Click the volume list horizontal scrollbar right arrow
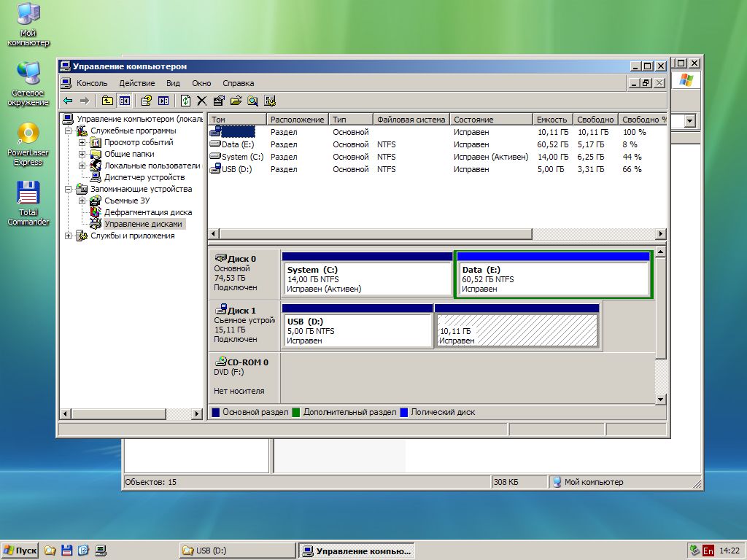This screenshot has width=747, height=560. click(661, 234)
